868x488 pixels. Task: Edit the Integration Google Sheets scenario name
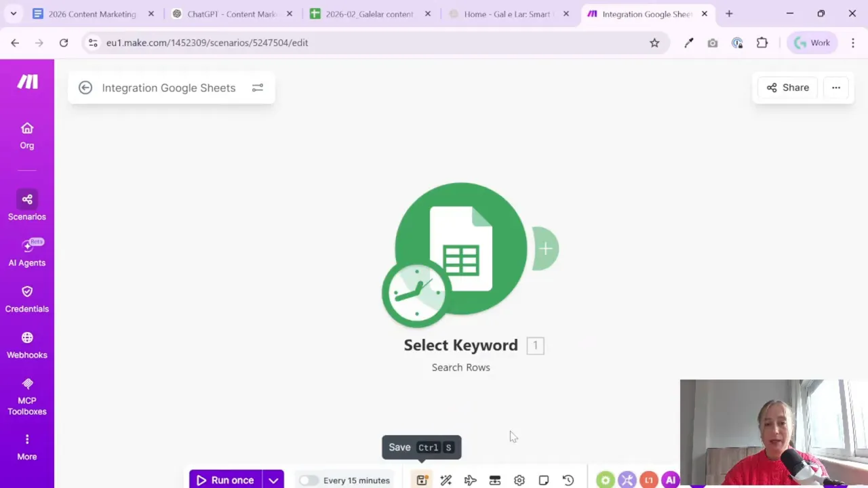pos(169,87)
